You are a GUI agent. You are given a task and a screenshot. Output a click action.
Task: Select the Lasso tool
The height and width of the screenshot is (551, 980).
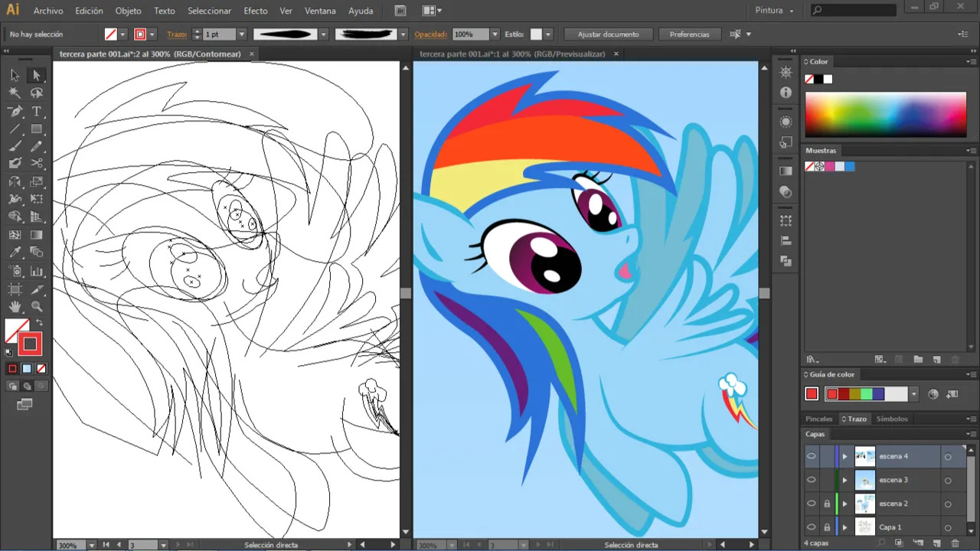coord(36,93)
